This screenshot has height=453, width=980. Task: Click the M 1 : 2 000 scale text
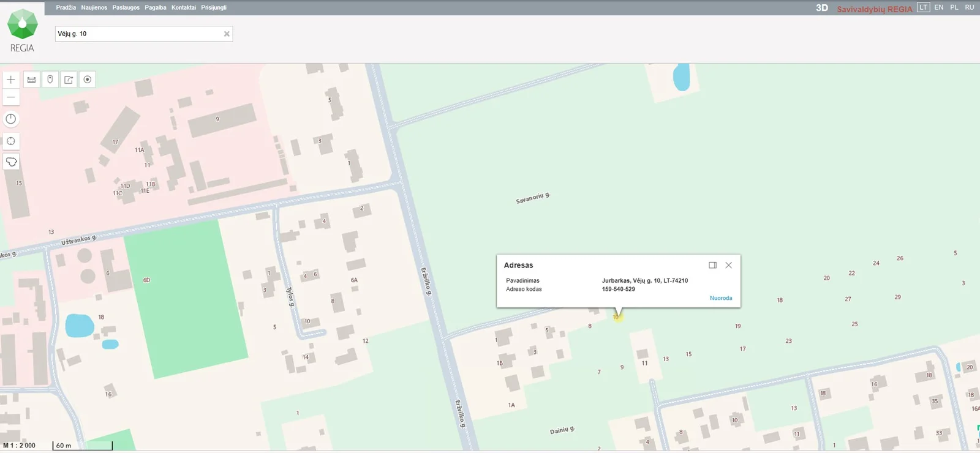pyautogui.click(x=20, y=445)
